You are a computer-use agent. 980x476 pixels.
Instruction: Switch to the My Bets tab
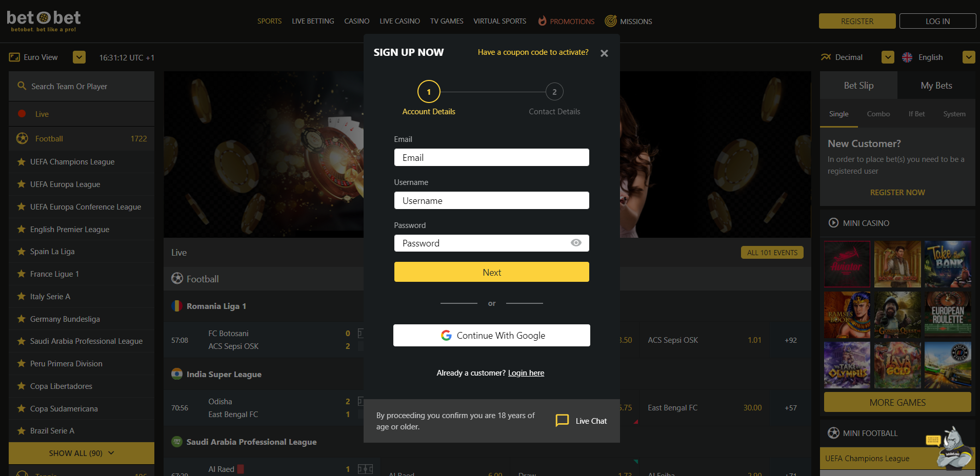pyautogui.click(x=936, y=86)
